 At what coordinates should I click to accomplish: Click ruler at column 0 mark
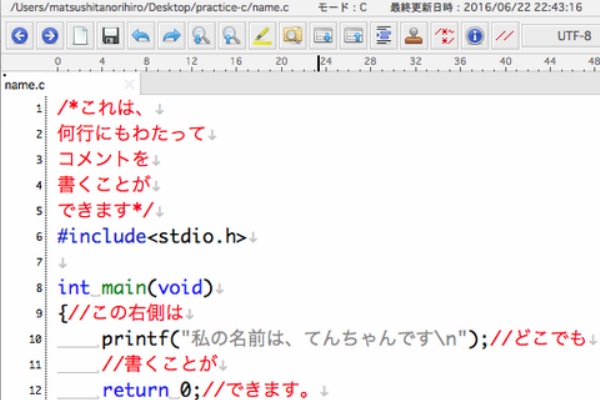(57, 62)
